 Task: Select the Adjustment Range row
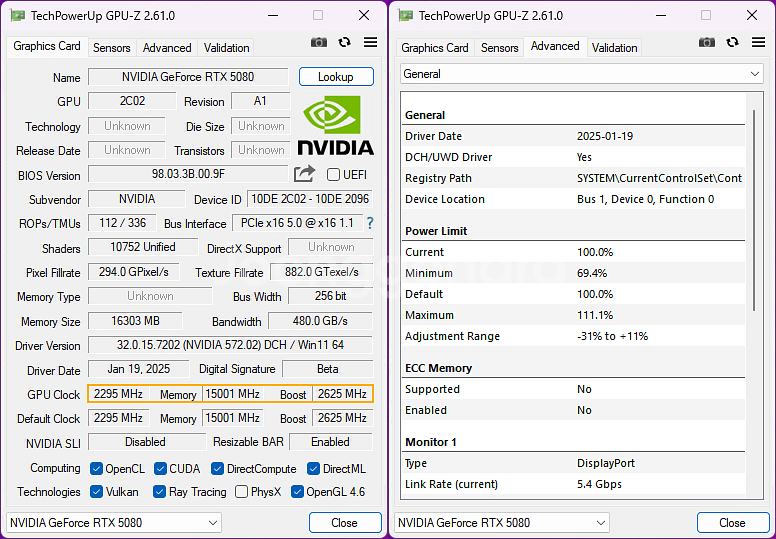pyautogui.click(x=574, y=336)
